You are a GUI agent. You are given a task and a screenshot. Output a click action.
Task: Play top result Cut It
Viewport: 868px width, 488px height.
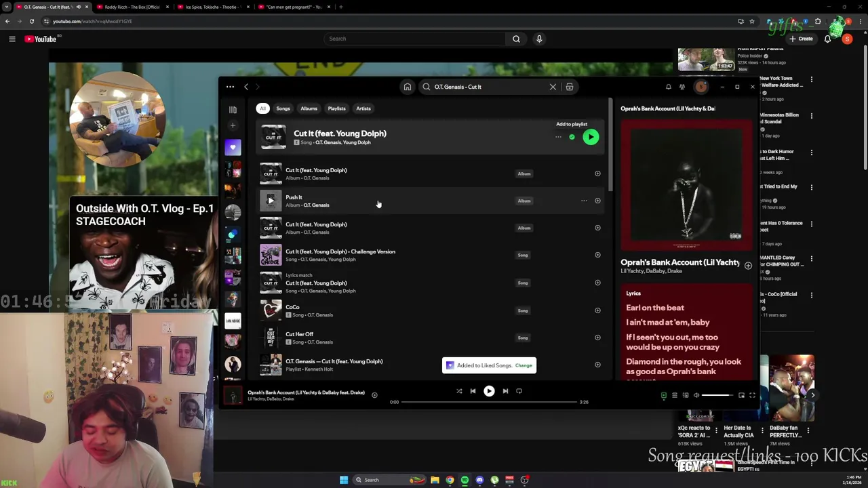coord(591,137)
